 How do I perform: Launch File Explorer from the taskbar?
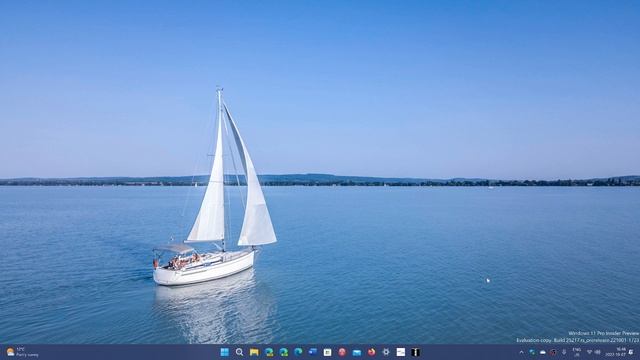(254, 352)
